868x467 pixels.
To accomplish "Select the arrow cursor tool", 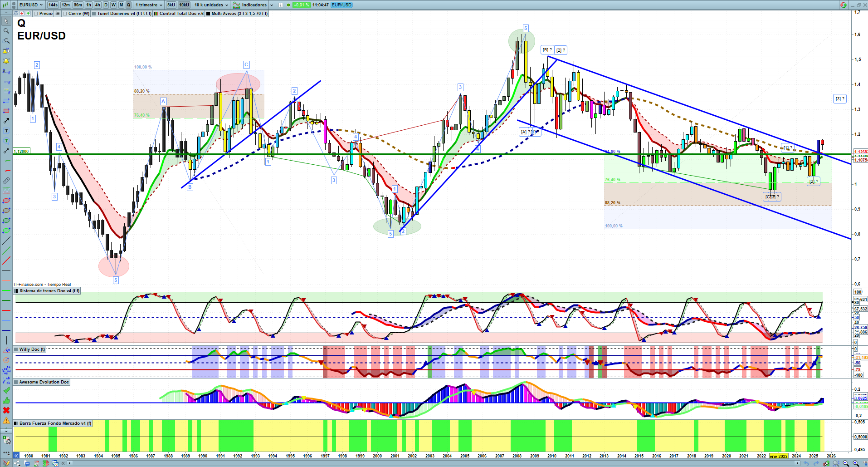I will click(x=6, y=21).
